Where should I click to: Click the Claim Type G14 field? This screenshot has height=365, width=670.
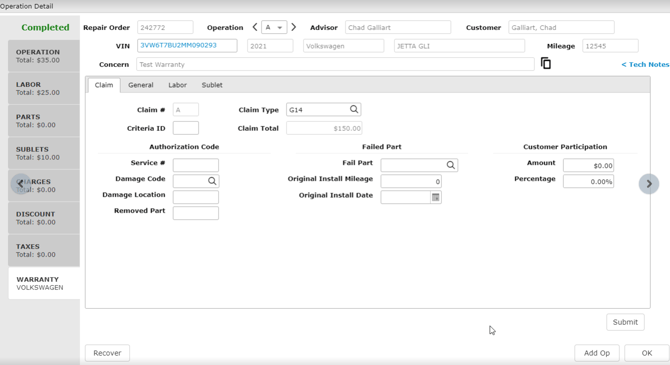pos(323,109)
